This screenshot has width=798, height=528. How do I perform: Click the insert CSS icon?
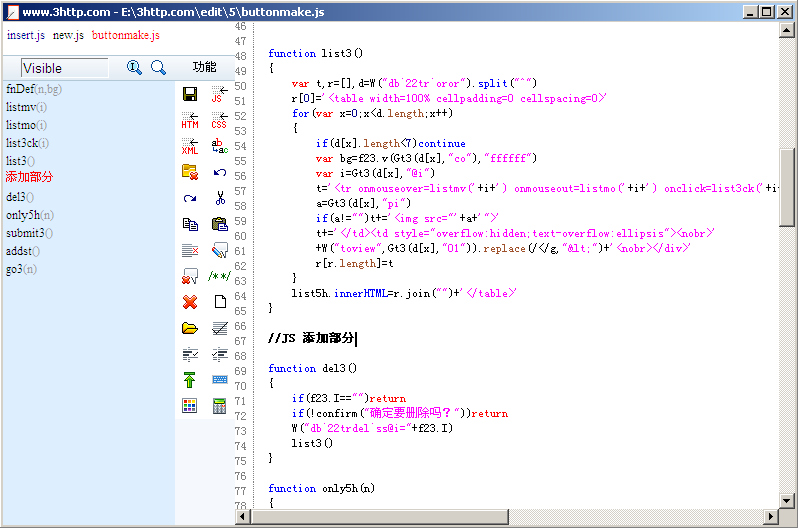pyautogui.click(x=219, y=120)
